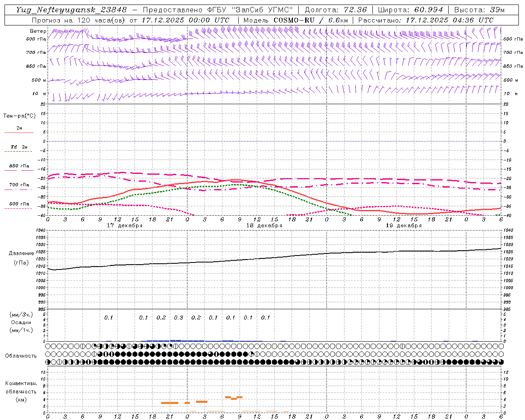The image size is (525, 420).
Task: Click the 19 декабря date label
Action: (404, 226)
